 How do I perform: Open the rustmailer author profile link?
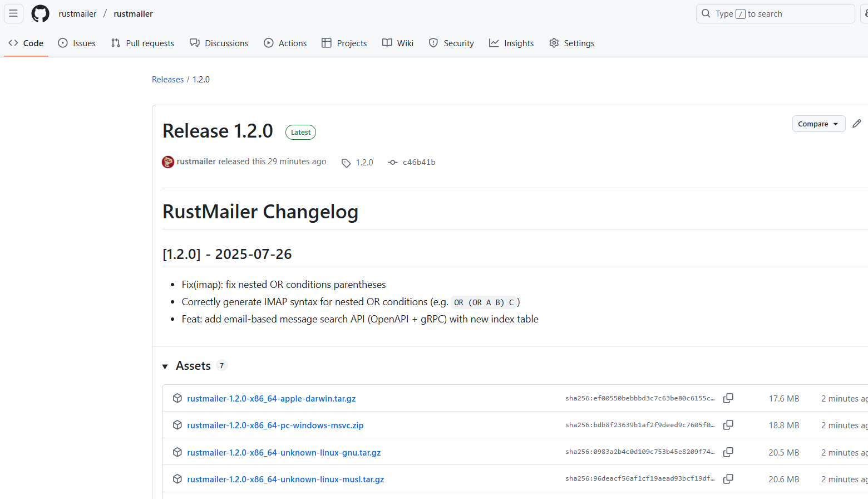(196, 162)
